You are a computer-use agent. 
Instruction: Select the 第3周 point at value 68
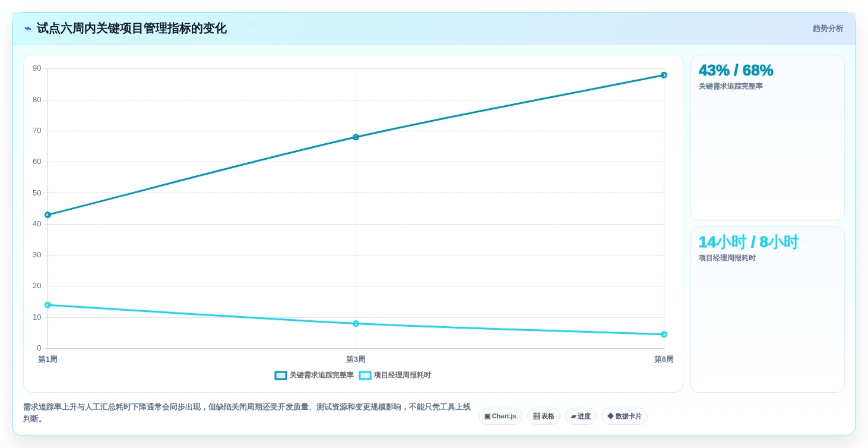coord(356,137)
